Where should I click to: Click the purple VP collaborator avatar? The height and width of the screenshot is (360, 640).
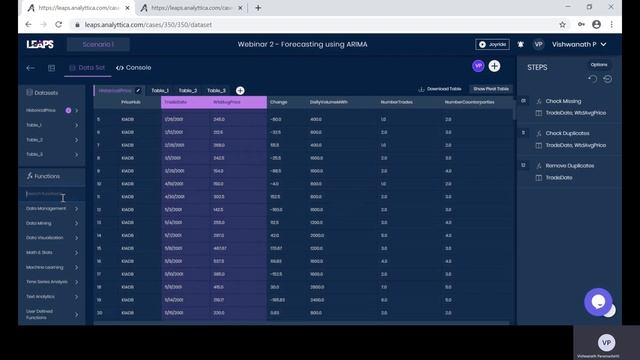point(478,66)
